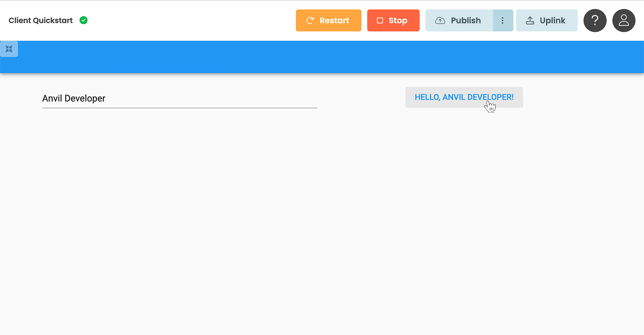Click the Uplink button text
Viewport: 644px width, 335px height.
[552, 20]
